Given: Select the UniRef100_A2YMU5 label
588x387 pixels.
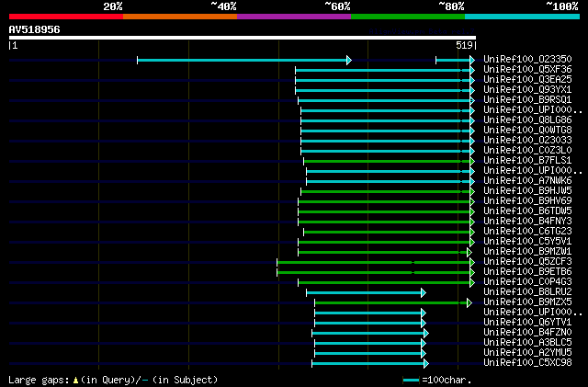Looking at the screenshot, I should pyautogui.click(x=527, y=353).
